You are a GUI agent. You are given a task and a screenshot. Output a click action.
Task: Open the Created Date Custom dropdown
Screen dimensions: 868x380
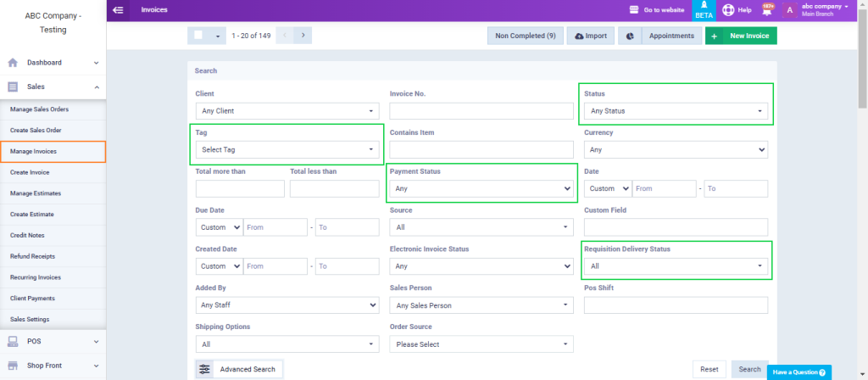220,265
